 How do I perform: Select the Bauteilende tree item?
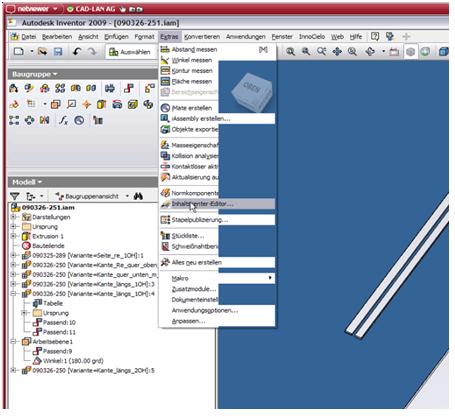coord(48,246)
